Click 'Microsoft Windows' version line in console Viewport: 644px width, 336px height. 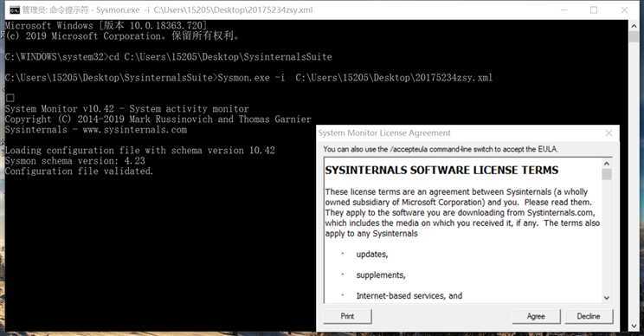pyautogui.click(x=106, y=25)
